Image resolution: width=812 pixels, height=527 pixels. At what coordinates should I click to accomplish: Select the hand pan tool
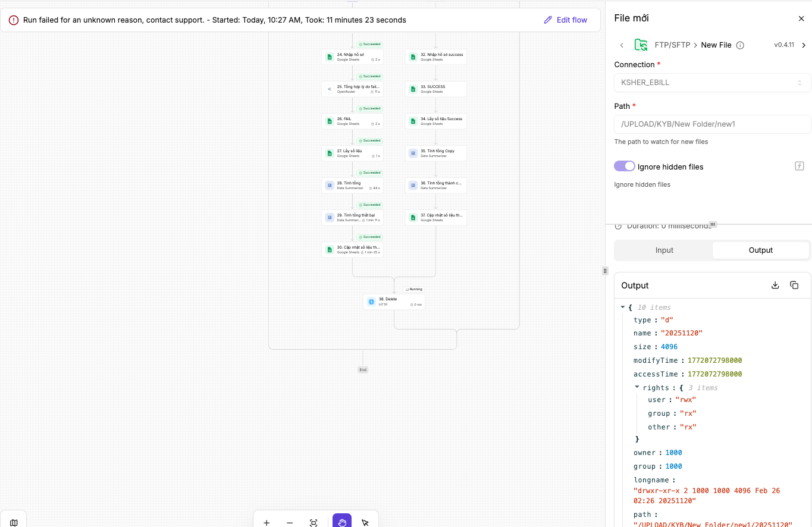click(342, 522)
